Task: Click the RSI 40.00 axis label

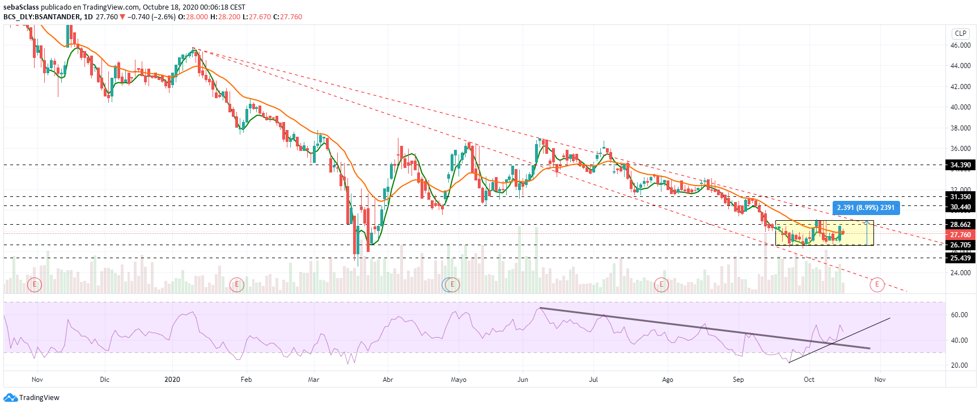Action: [x=959, y=340]
